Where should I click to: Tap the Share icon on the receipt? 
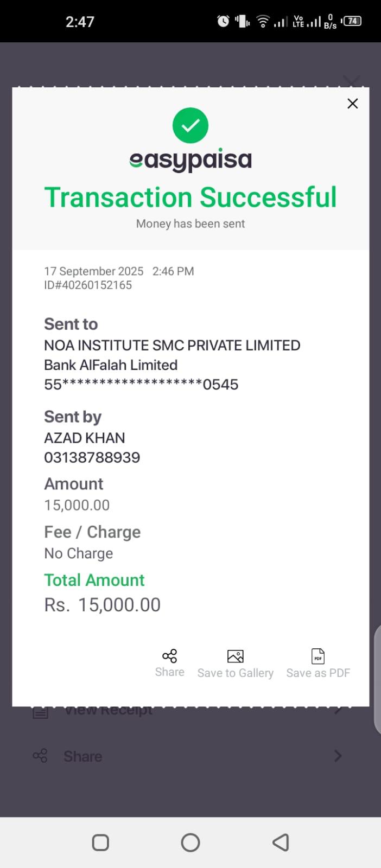169,656
